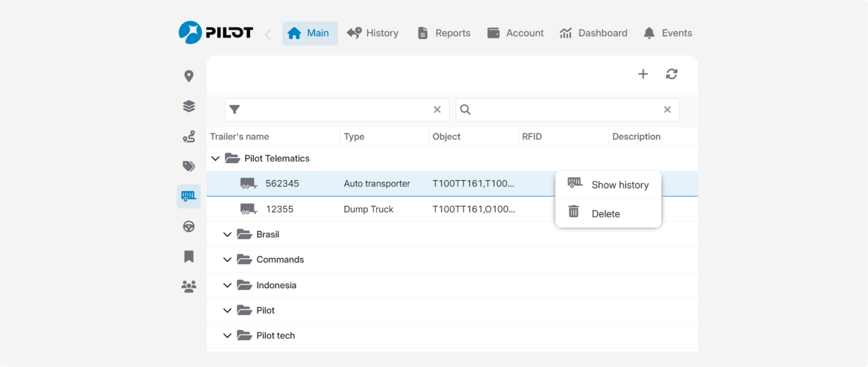Viewport: 868px width, 367px height.
Task: Select trailer 562345 name
Action: 282,183
